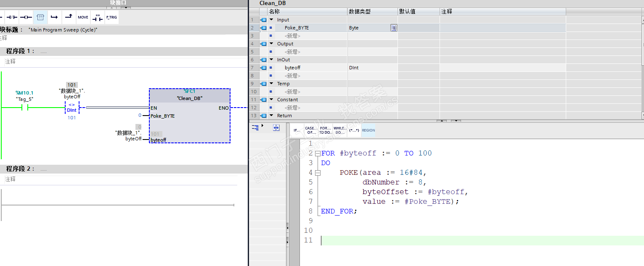The height and width of the screenshot is (266, 644).
Task: Click the 默认值 column header
Action: click(x=419, y=12)
